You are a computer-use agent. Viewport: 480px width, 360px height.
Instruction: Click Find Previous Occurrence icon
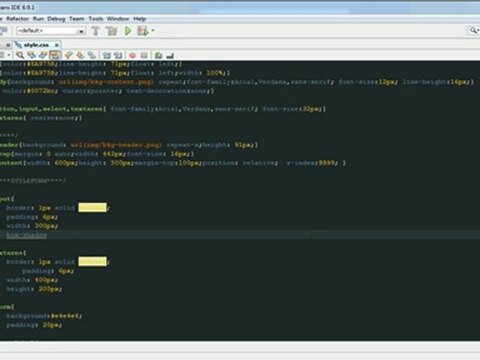tap(32, 55)
